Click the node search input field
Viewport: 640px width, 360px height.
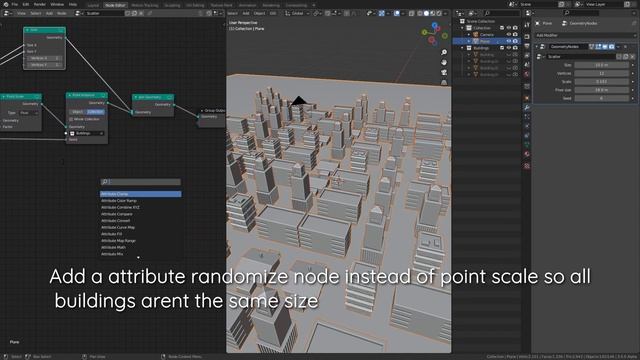[x=141, y=182]
